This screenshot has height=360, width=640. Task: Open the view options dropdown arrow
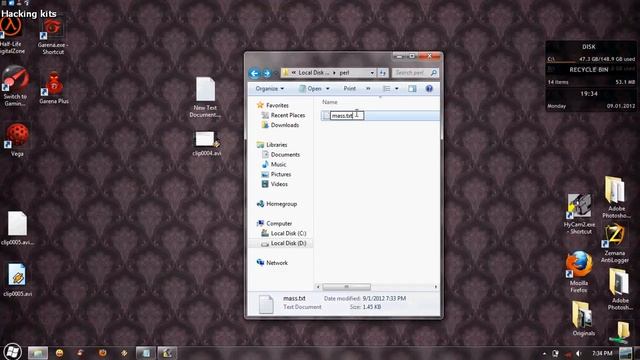point(396,89)
